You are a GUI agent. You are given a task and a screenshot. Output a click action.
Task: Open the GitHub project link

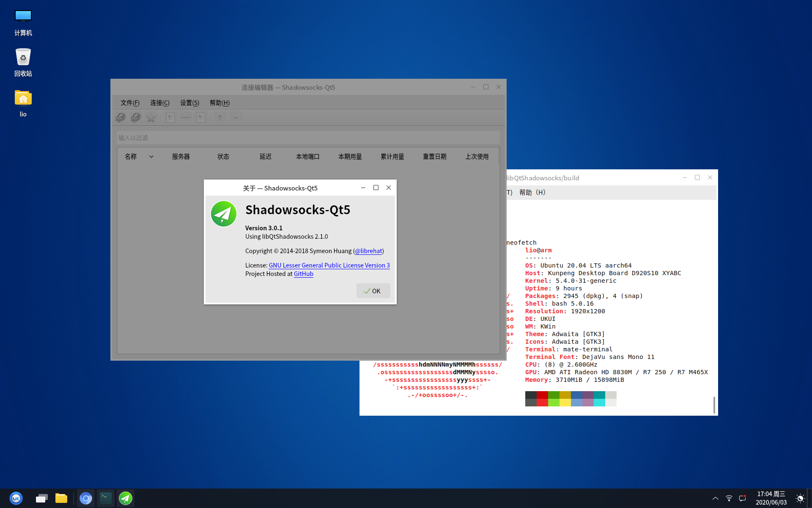point(303,274)
